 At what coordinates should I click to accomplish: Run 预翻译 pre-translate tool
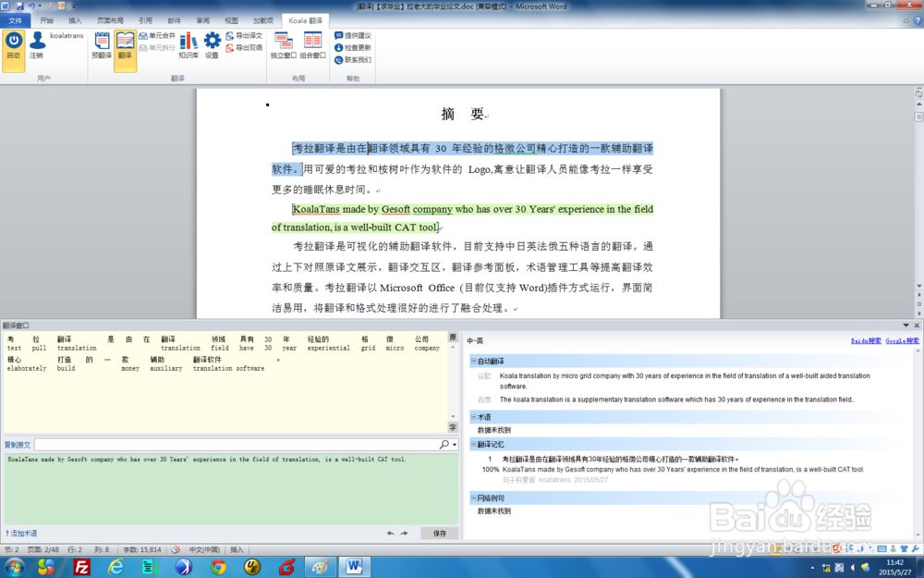tap(102, 46)
